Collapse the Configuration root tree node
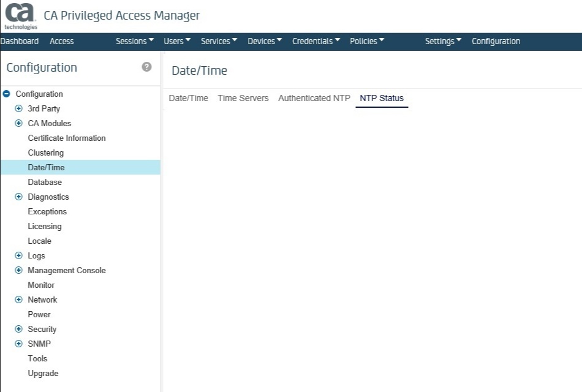Viewport: 582px width, 392px height. (7, 94)
